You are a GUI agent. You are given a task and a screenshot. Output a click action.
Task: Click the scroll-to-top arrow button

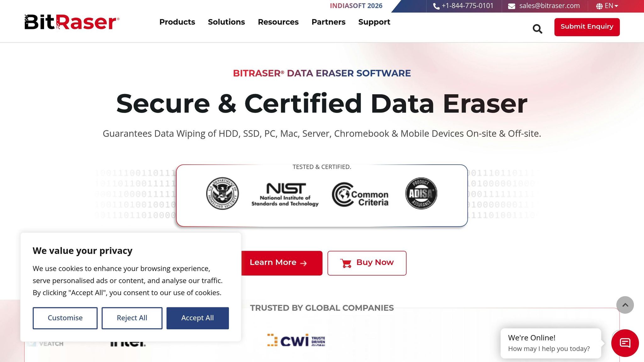click(625, 305)
